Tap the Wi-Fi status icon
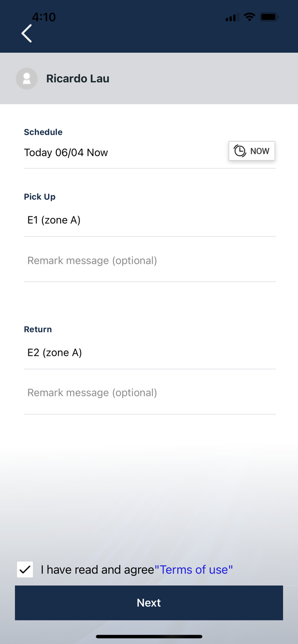This screenshot has height=644, width=298. [x=249, y=17]
